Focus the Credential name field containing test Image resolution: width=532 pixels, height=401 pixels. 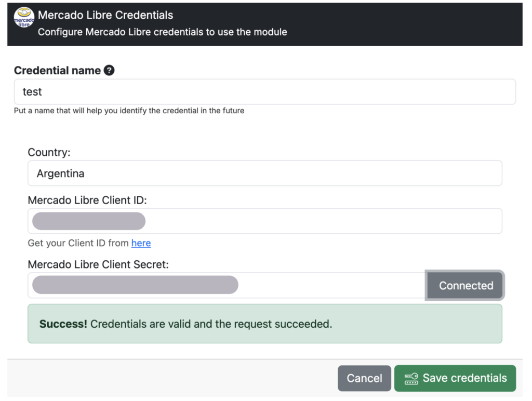tap(264, 92)
